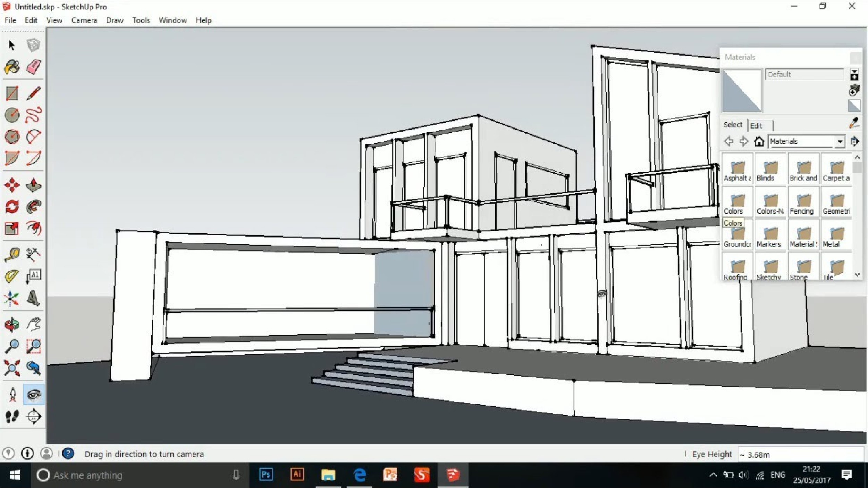Click the Default material preview swatch
Screen dimensions: 868x488
pyautogui.click(x=742, y=90)
